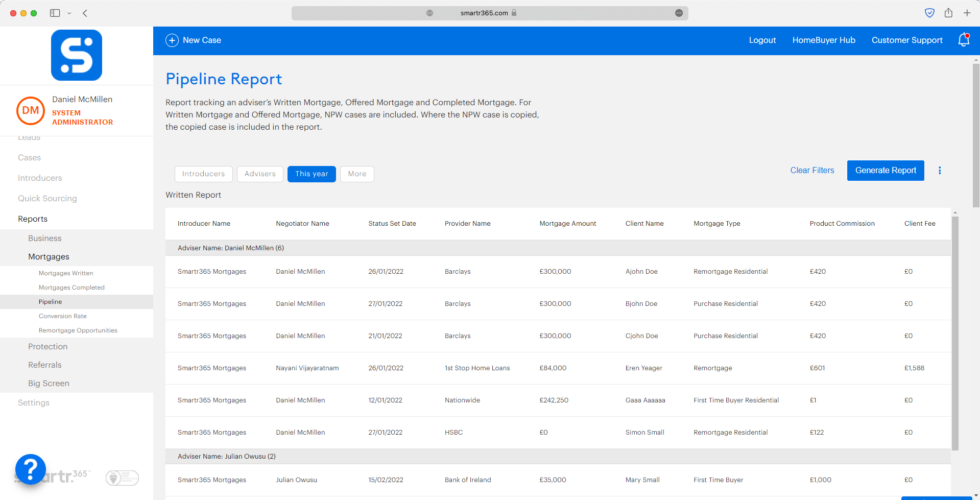This screenshot has height=500, width=980.
Task: Click negotiator Nayani Vijayaratnam
Action: click(307, 368)
